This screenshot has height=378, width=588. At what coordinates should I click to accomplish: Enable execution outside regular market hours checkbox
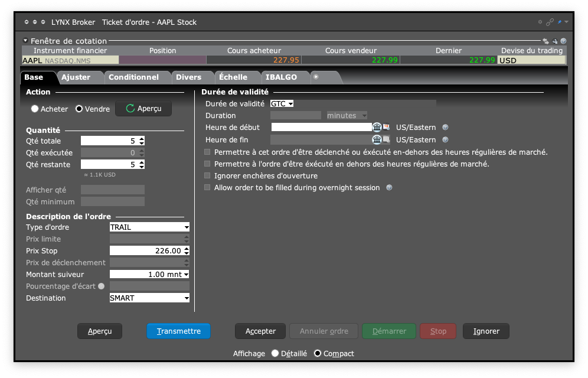click(207, 164)
